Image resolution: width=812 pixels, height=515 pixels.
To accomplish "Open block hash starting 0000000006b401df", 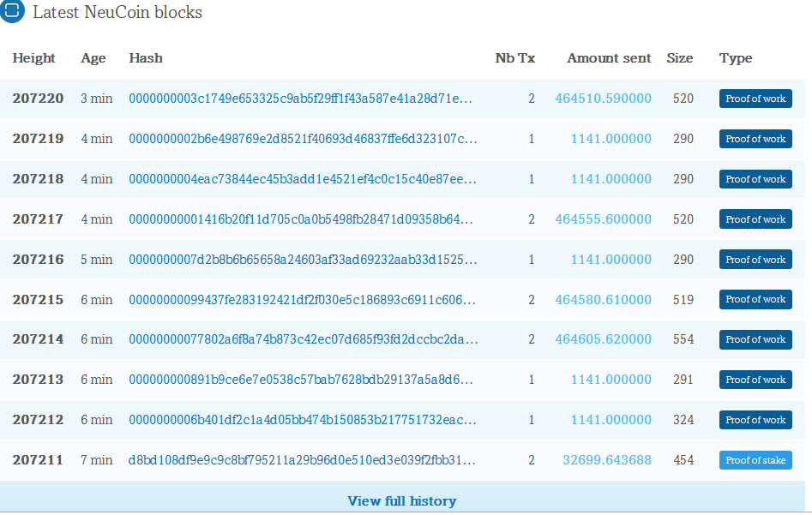I will 303,420.
